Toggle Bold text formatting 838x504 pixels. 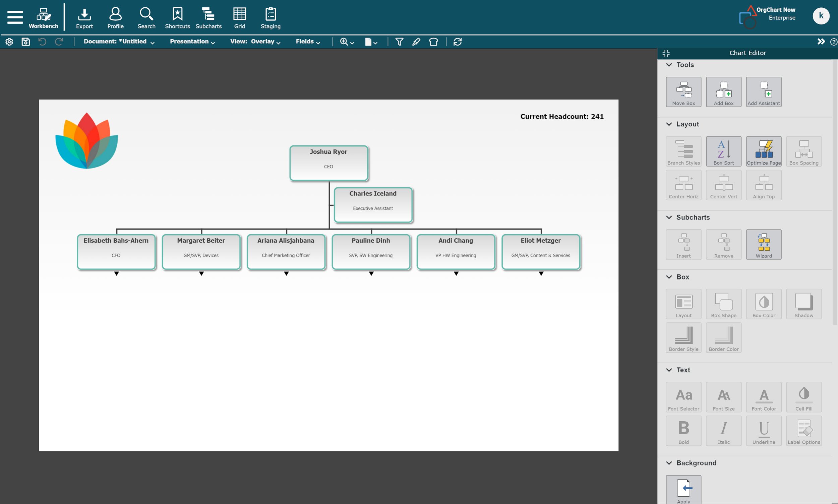coord(683,431)
